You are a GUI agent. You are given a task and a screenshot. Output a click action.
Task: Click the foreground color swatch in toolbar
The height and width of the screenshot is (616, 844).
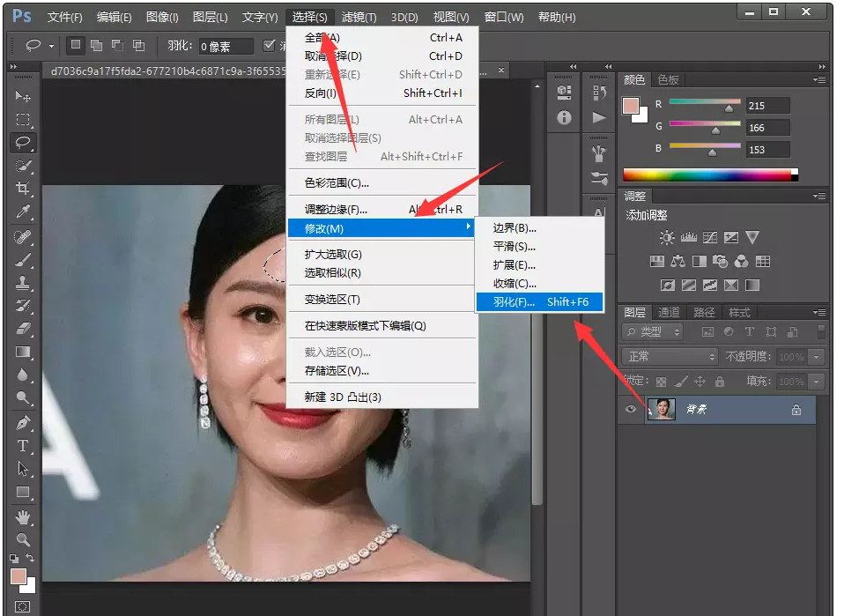18,576
